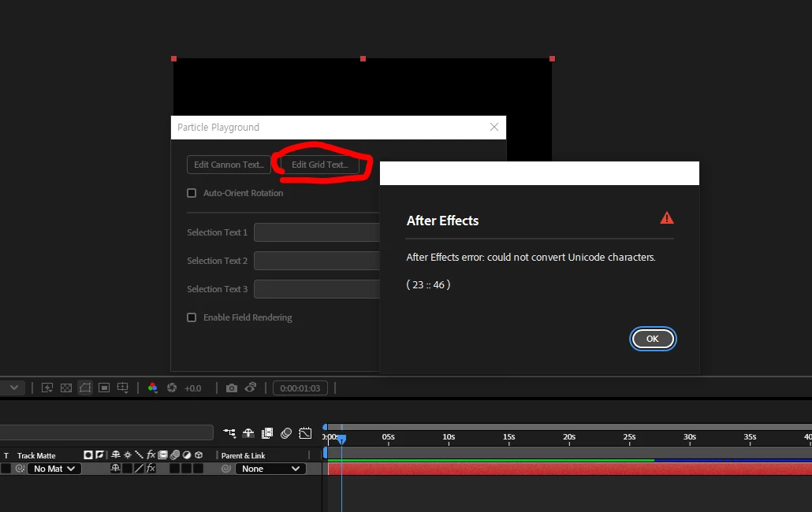Viewport: 812px width, 512px height.
Task: Click the matte alpha column header icon
Action: [88, 454]
